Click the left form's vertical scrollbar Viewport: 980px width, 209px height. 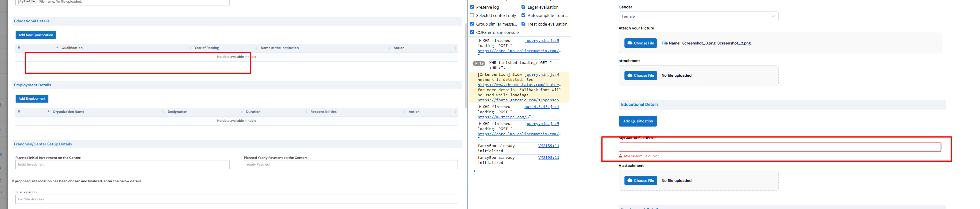[x=466, y=66]
